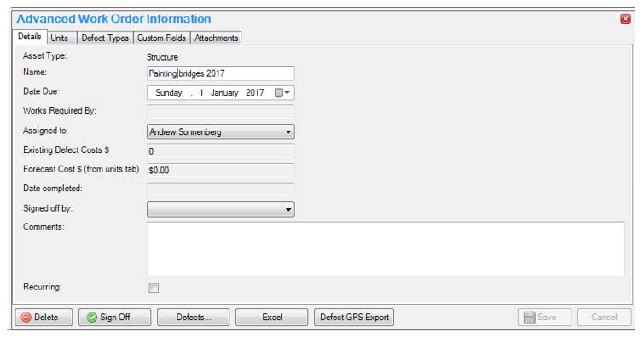Open the Attachments tab
644x344 pixels.
point(216,38)
